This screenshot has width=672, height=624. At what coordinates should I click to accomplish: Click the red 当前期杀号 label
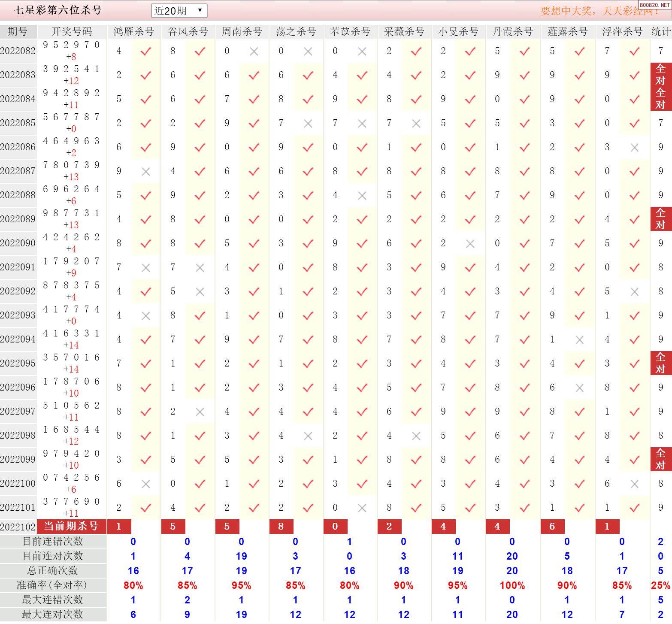[72, 526]
